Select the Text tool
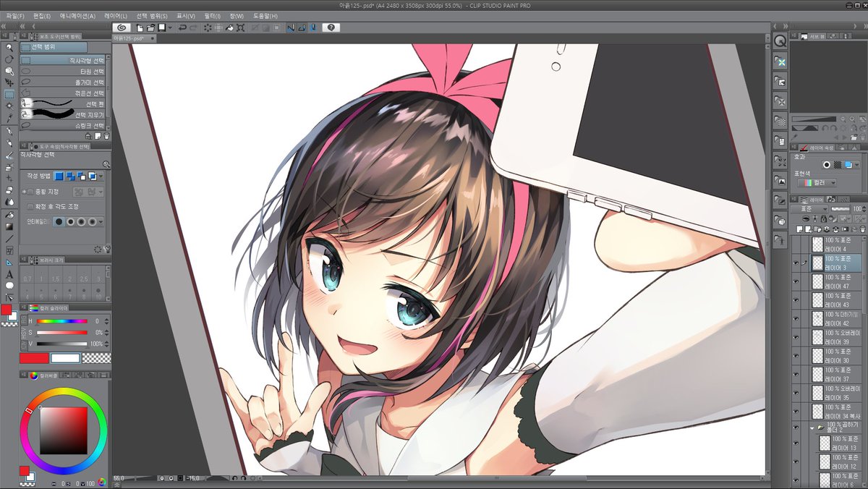The width and height of the screenshot is (868, 489). coord(9,274)
